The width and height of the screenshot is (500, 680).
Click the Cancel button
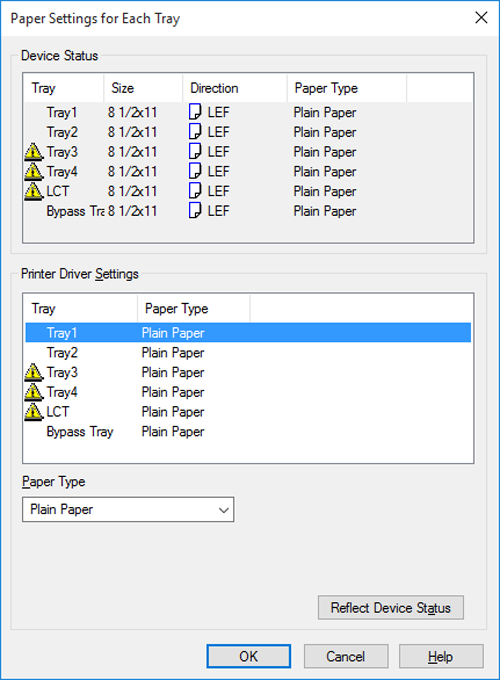tap(346, 656)
